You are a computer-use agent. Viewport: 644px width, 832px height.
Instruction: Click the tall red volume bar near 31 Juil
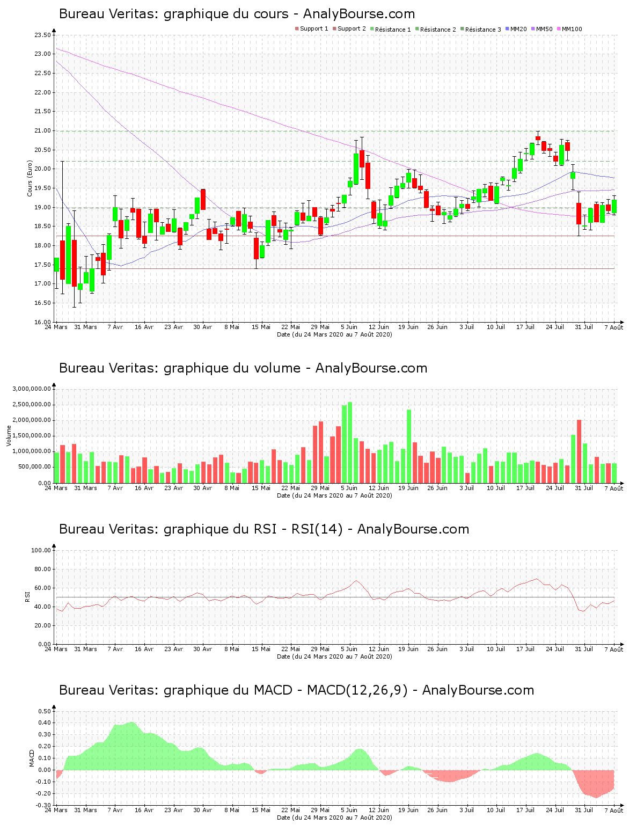pos(579,451)
